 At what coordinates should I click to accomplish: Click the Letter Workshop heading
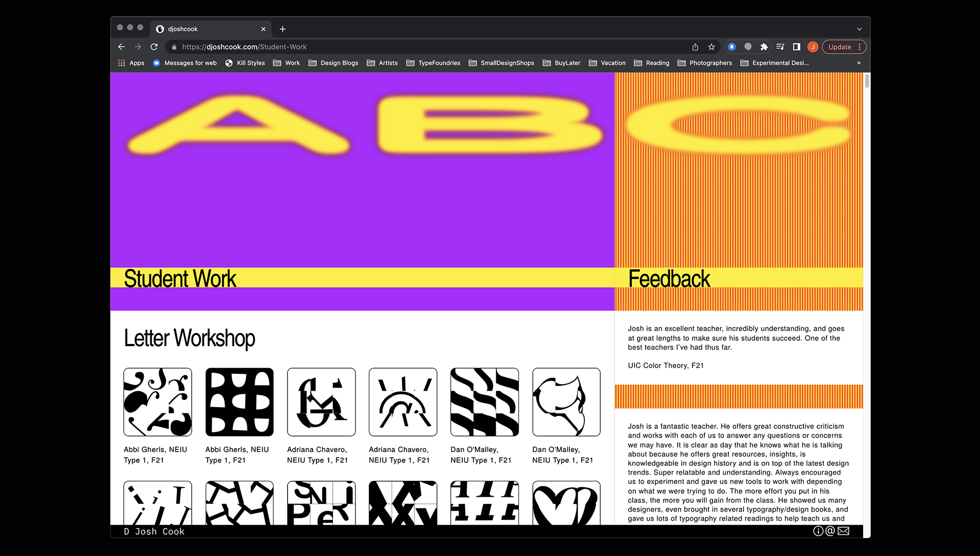click(x=189, y=338)
